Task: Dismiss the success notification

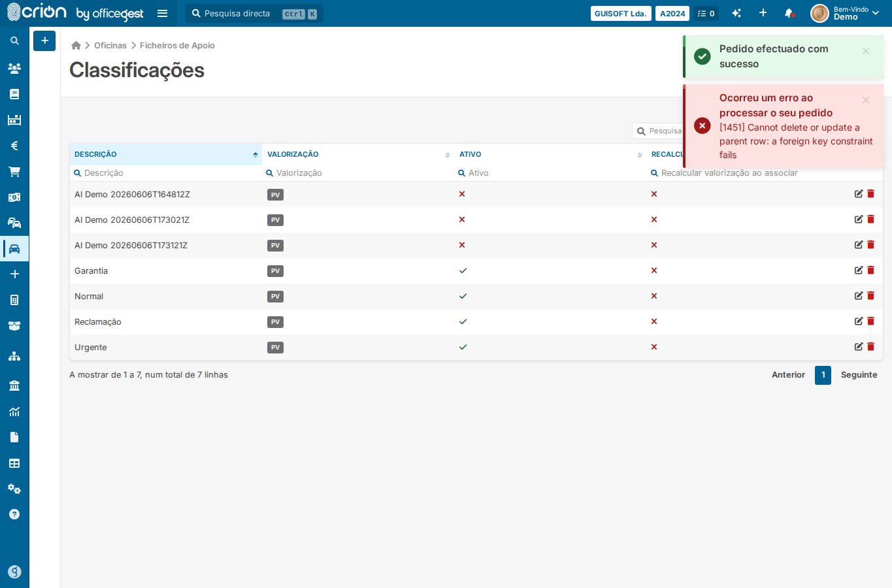Action: click(x=866, y=51)
